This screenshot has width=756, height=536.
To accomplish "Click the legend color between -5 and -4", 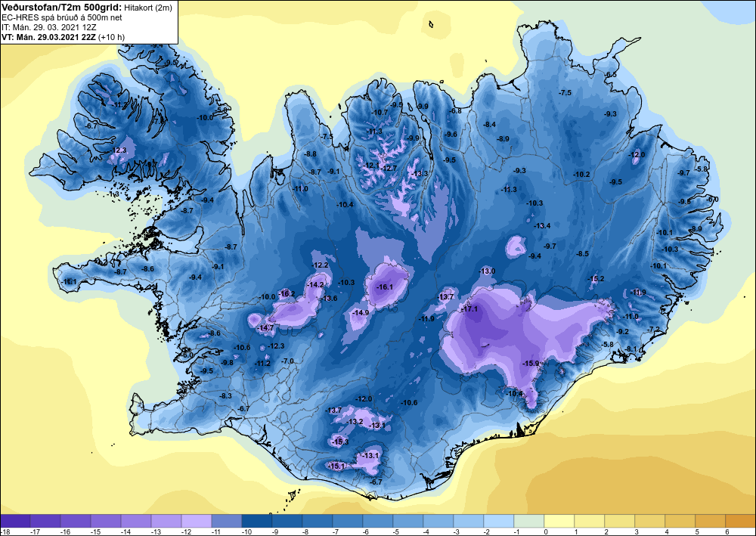I will tap(408, 521).
